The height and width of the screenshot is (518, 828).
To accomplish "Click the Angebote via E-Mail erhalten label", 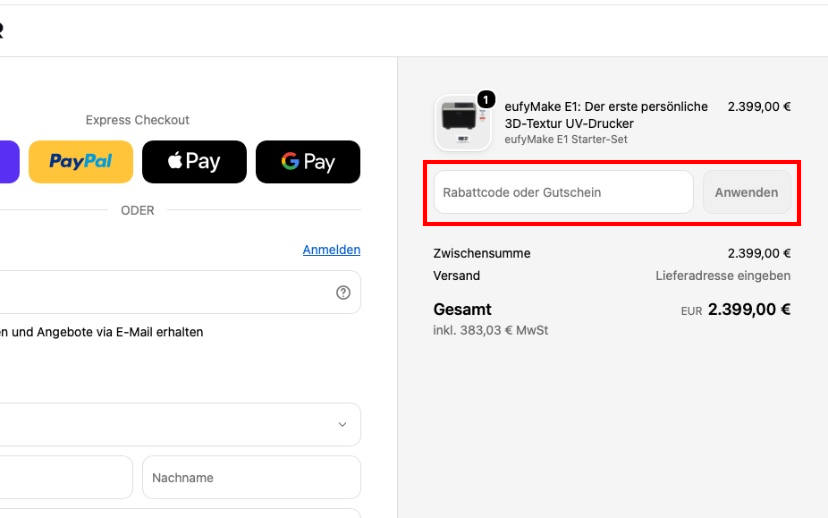I will coord(101,332).
